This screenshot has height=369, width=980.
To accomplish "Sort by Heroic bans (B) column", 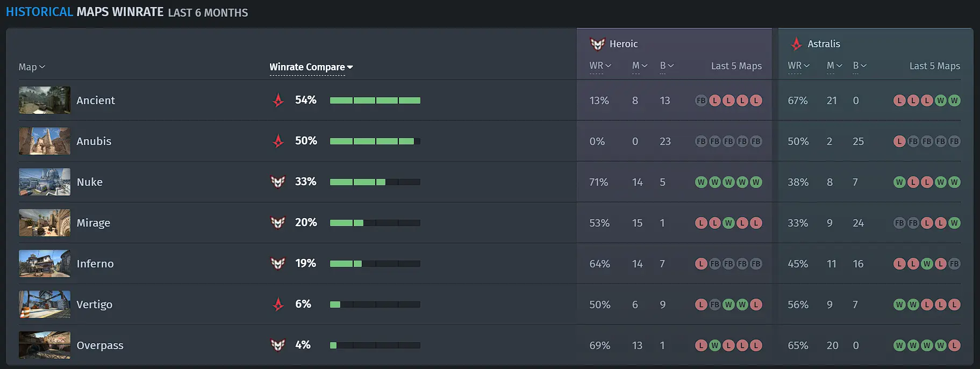I will click(x=667, y=66).
